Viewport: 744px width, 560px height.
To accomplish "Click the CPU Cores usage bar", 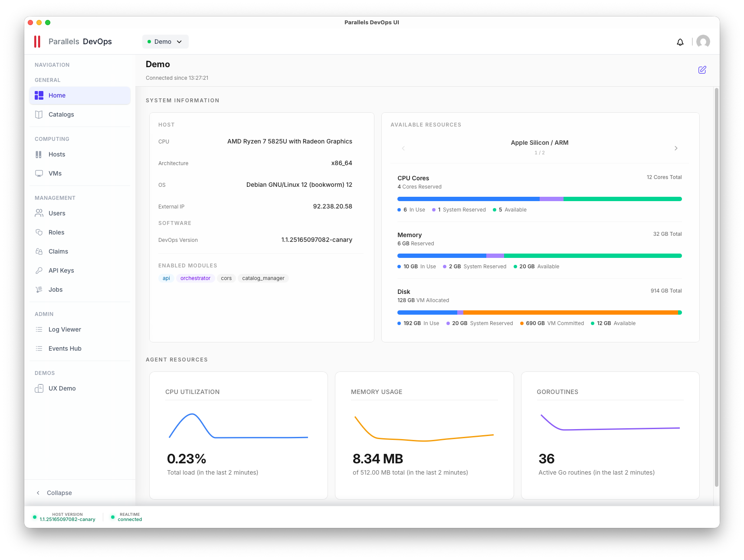I will tap(539, 199).
